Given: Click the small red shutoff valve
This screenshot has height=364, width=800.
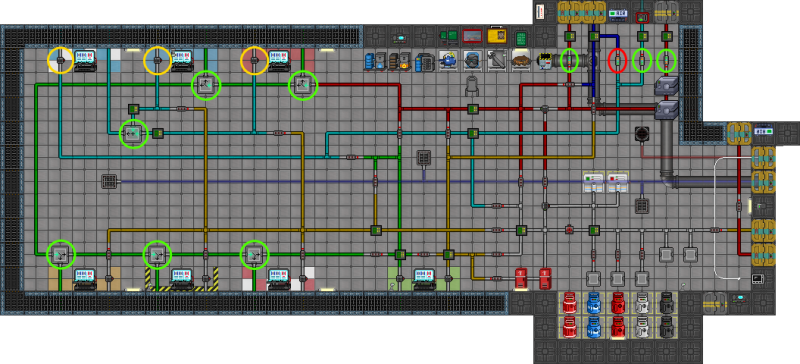Looking at the screenshot, I should 569,230.
